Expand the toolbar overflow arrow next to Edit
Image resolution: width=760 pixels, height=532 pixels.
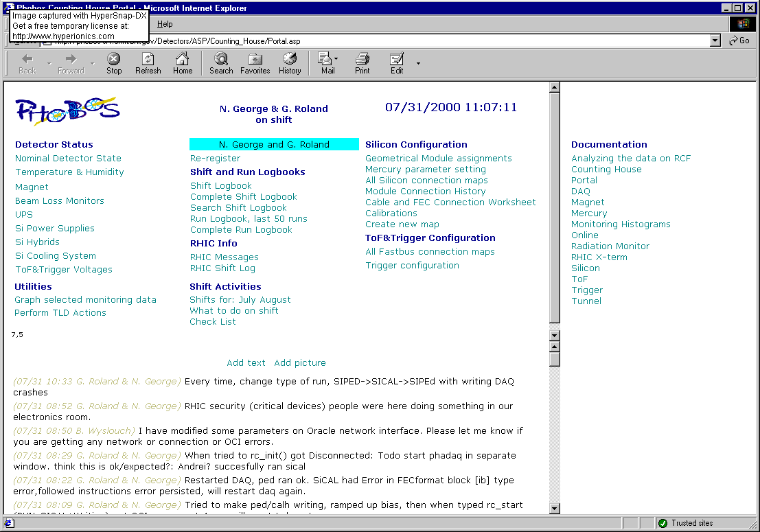pos(418,63)
